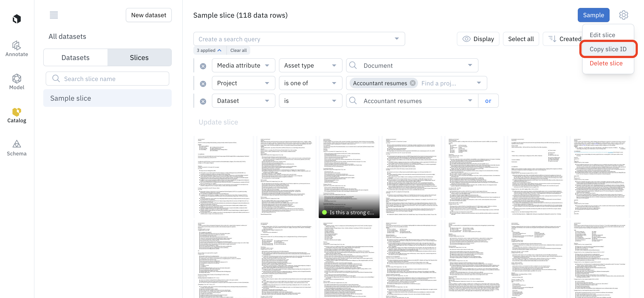This screenshot has width=644, height=298.
Task: Open resume thumbnail labeled 'Is this a strong c...'
Action: [349, 177]
